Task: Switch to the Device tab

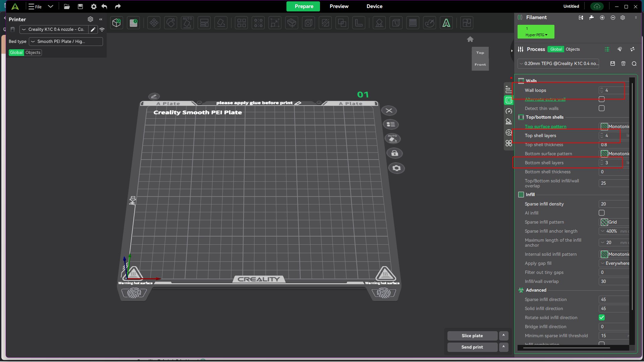Action: pyautogui.click(x=374, y=6)
